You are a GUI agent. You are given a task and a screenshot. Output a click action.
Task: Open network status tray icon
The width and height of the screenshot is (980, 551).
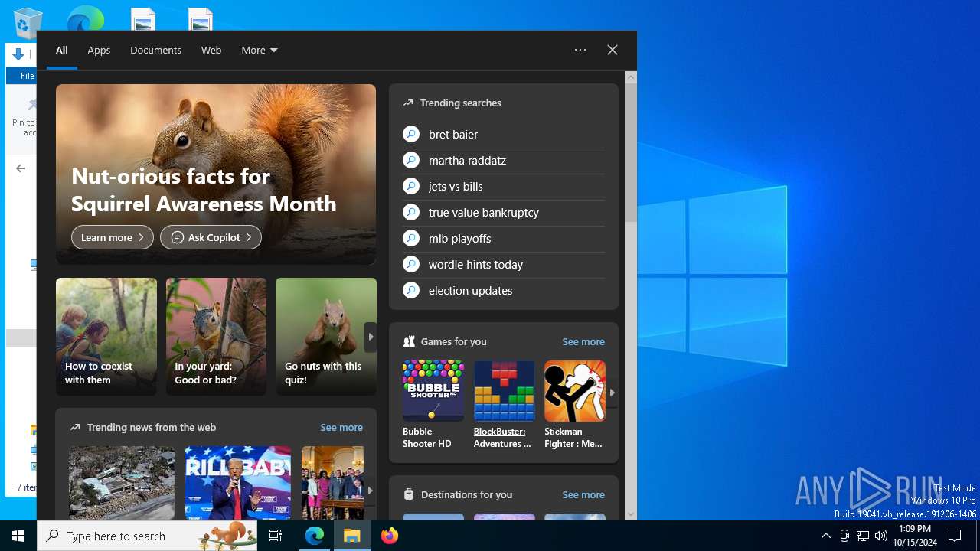[863, 536]
